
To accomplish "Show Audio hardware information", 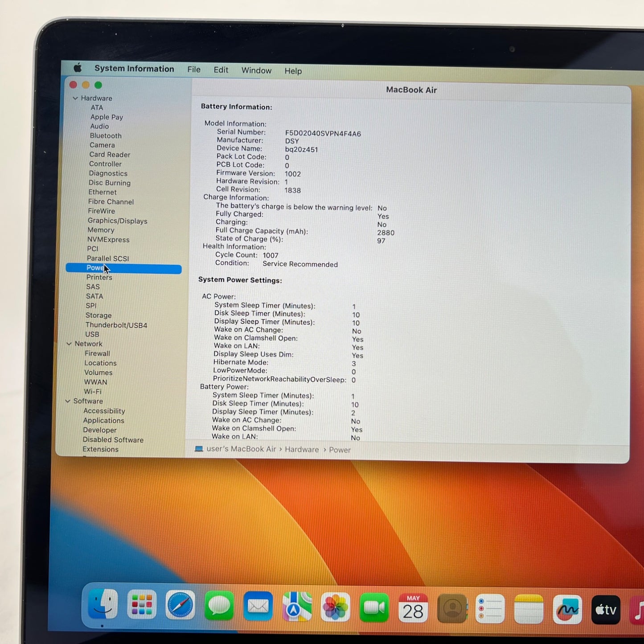I will pos(99,126).
